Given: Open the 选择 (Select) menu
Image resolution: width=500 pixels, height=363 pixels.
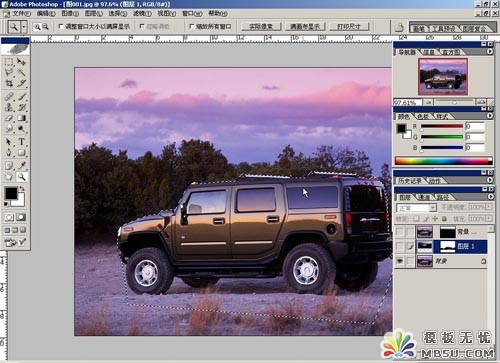Looking at the screenshot, I should [118, 14].
